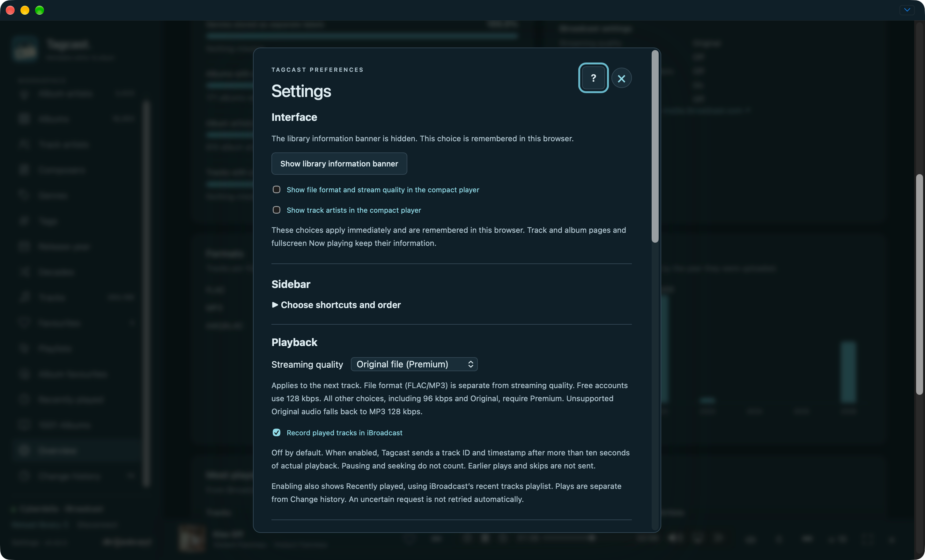
Task: Click the 'Show file format and stream quality' label
Action: click(382, 190)
